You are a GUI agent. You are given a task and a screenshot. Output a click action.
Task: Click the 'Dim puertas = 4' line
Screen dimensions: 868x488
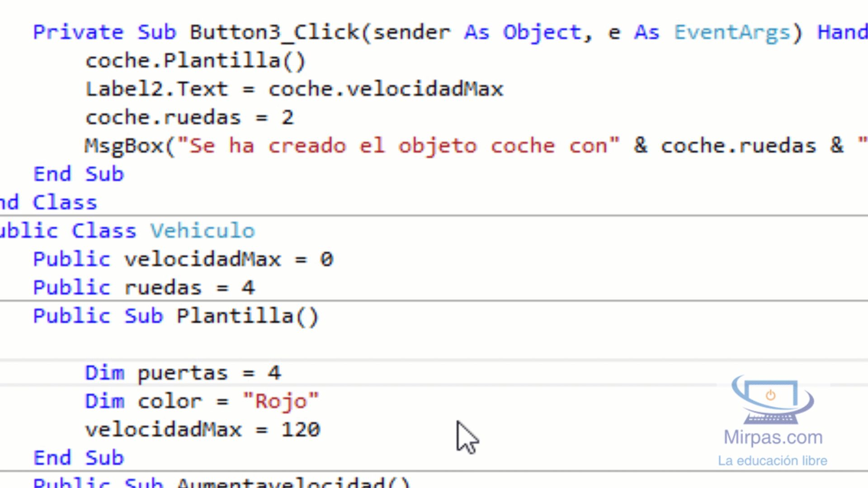pyautogui.click(x=183, y=373)
